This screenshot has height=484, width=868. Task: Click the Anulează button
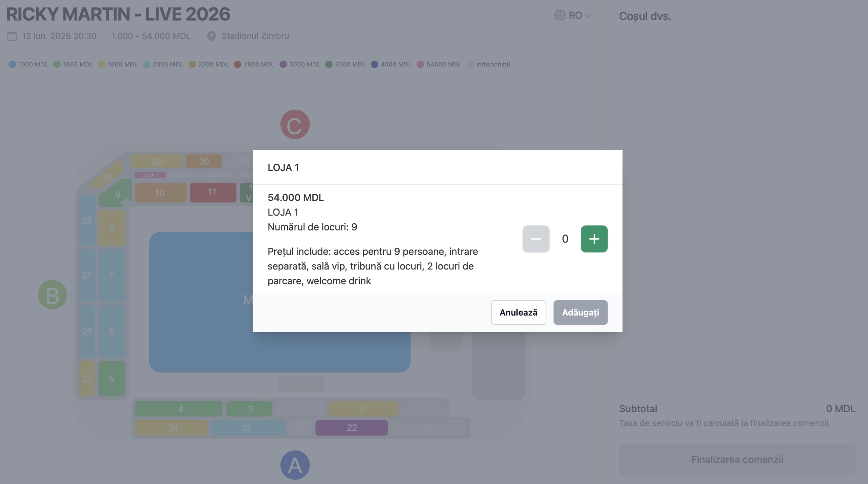(x=518, y=312)
